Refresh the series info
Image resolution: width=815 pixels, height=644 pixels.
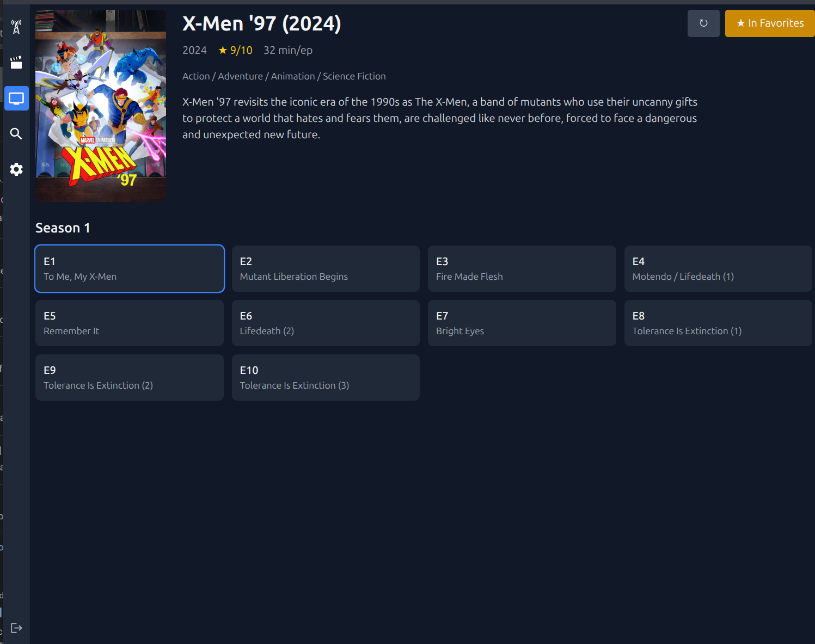point(703,23)
